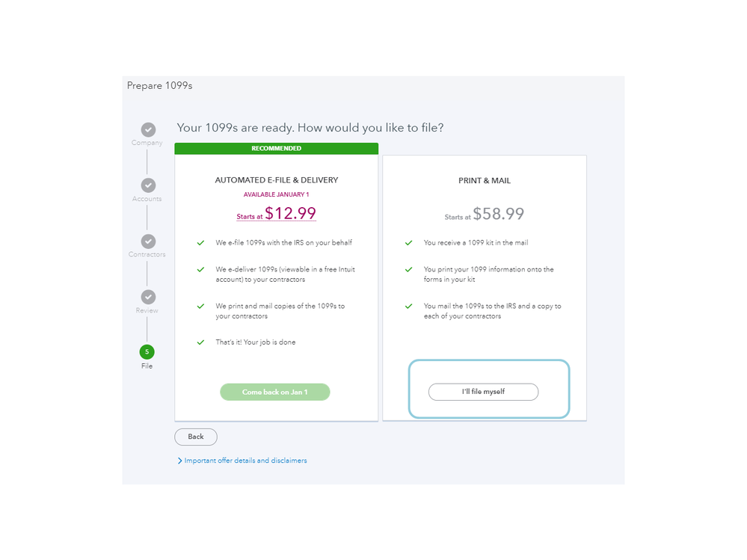Click the $12.99 starting price

290,213
